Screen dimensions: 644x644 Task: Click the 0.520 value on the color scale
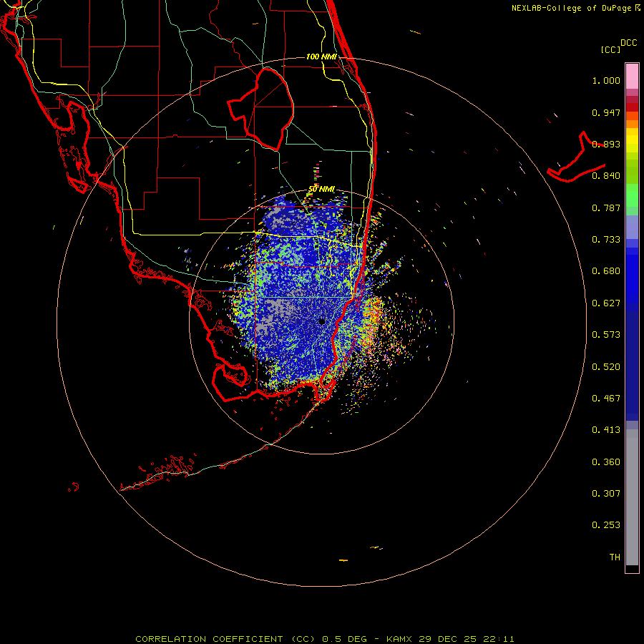point(606,367)
